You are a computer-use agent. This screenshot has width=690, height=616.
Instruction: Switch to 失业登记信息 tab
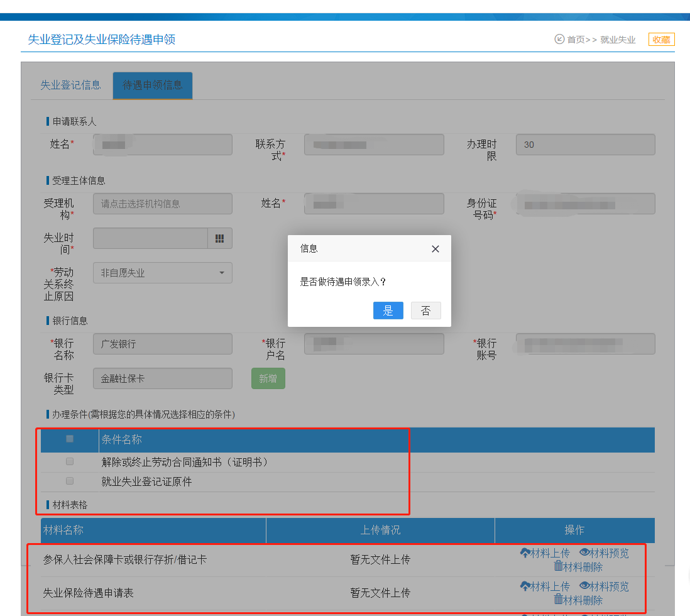click(x=70, y=85)
